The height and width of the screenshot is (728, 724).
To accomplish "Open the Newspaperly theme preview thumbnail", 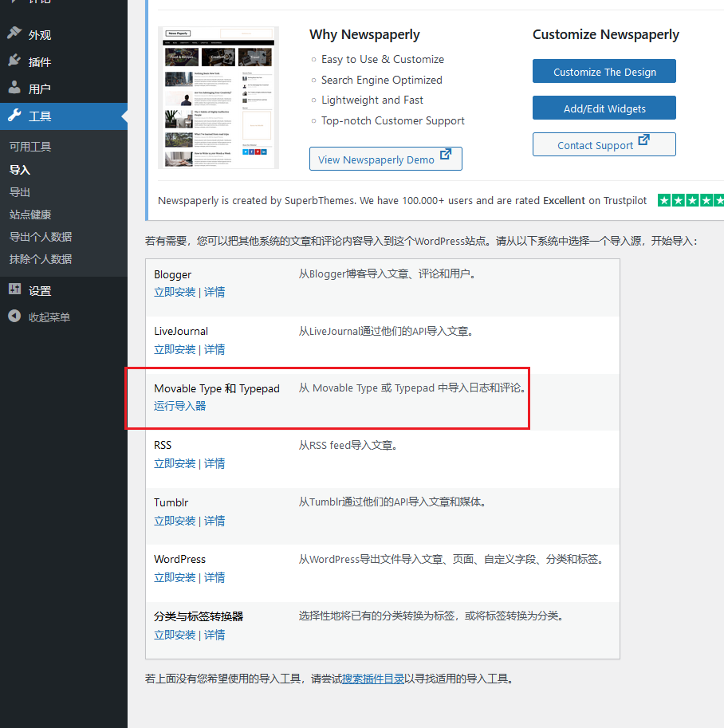I will tap(218, 97).
